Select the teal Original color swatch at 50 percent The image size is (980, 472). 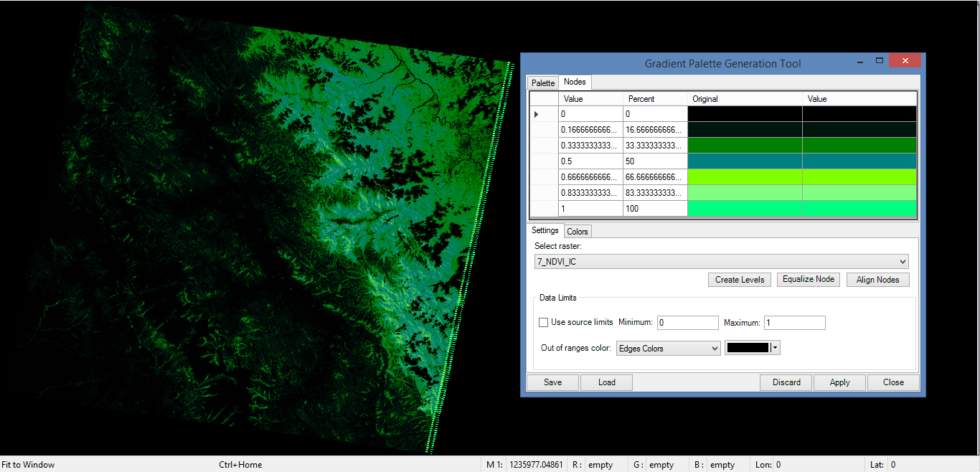pos(745,161)
